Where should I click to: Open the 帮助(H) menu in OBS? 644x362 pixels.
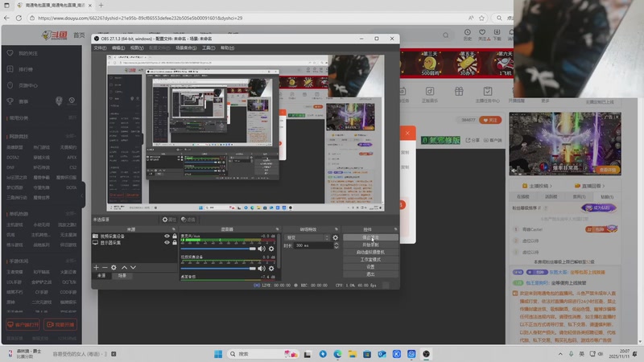point(227,48)
